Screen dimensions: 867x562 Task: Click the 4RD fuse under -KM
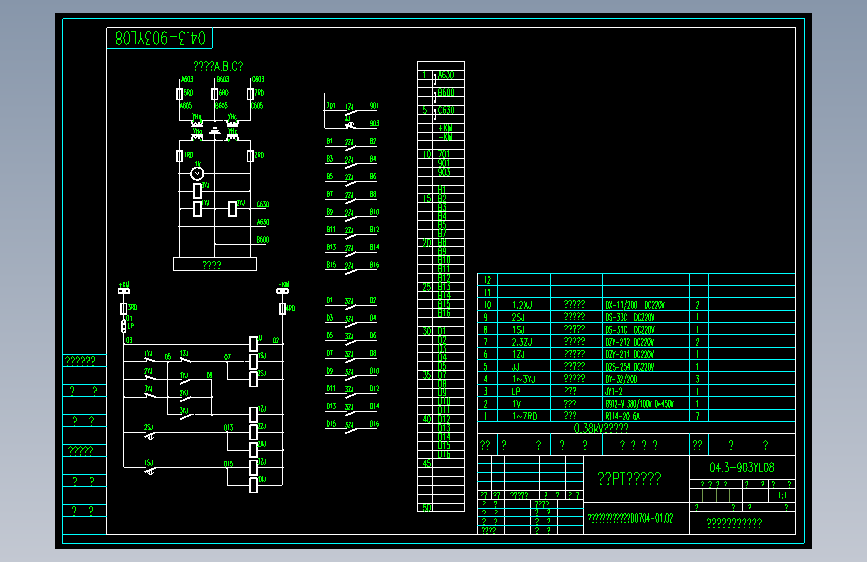[283, 309]
